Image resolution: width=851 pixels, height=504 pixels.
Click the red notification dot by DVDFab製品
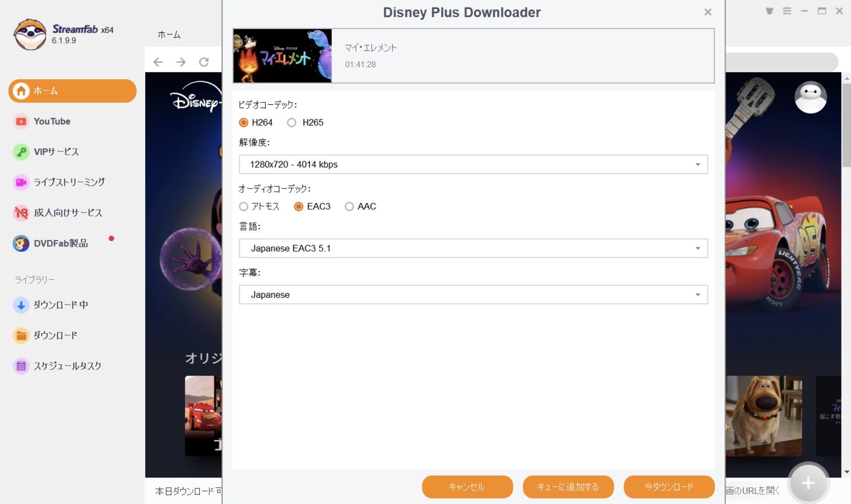(111, 238)
